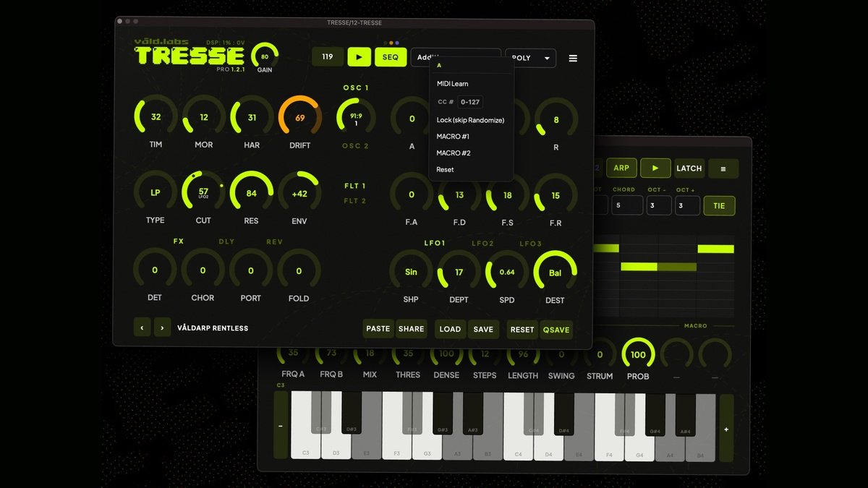Click the play button in the arpeggiator window

click(x=655, y=168)
